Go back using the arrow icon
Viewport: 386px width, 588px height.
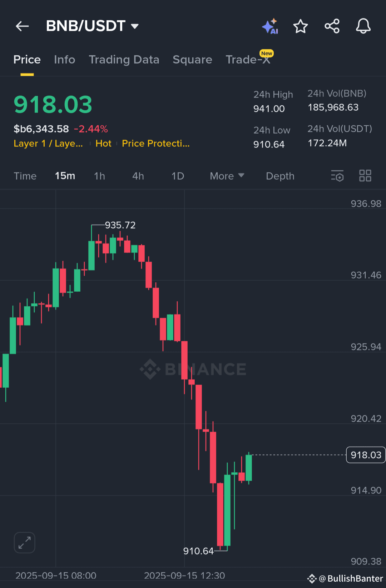[x=22, y=26]
